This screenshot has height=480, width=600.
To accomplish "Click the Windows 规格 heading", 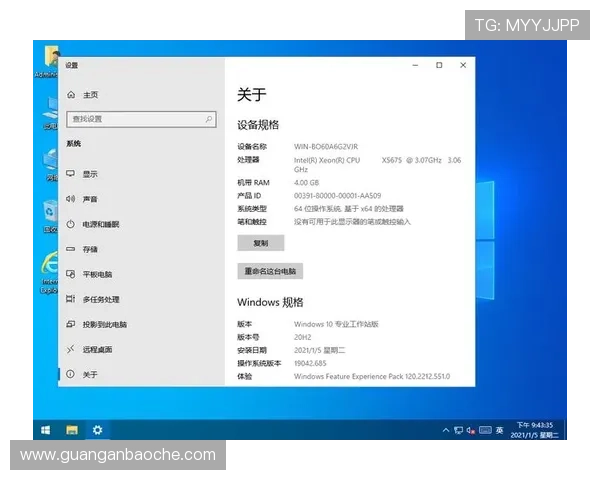I will (270, 302).
